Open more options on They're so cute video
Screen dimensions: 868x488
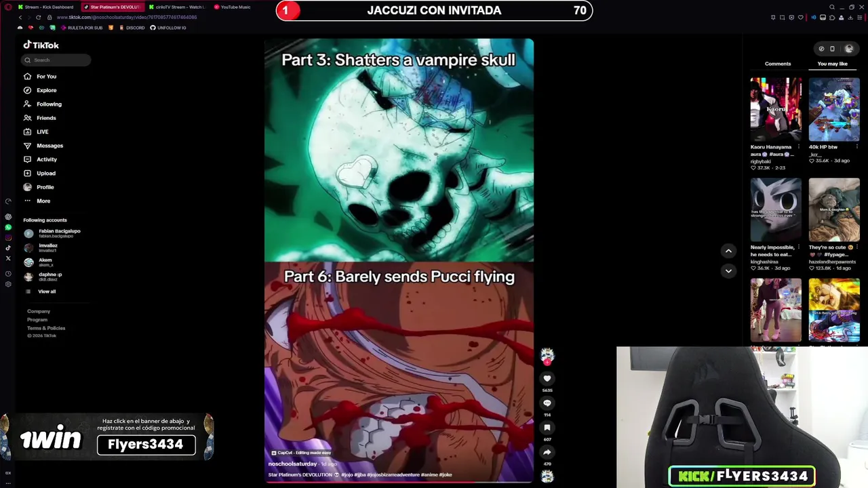coord(857,247)
